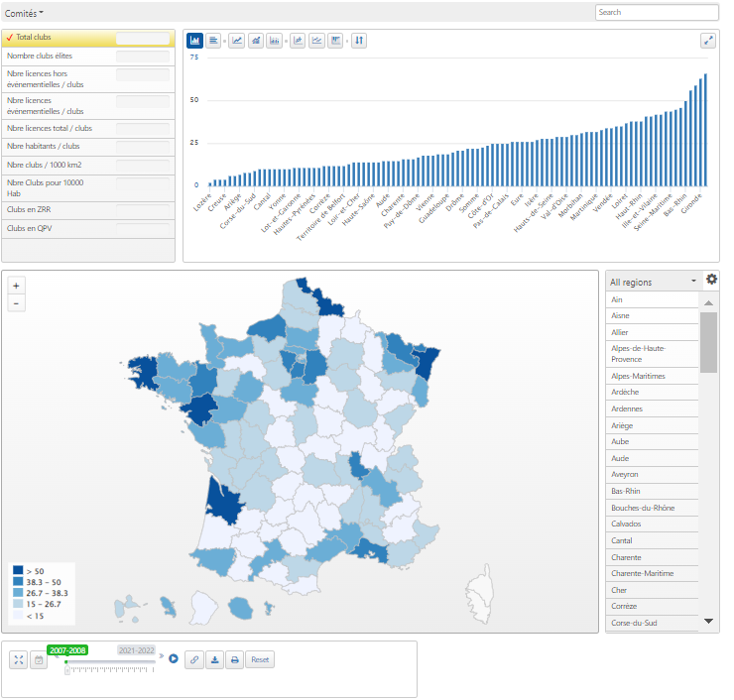Choose Ardennes in the regions list
The width and height of the screenshot is (734, 700).
point(652,408)
